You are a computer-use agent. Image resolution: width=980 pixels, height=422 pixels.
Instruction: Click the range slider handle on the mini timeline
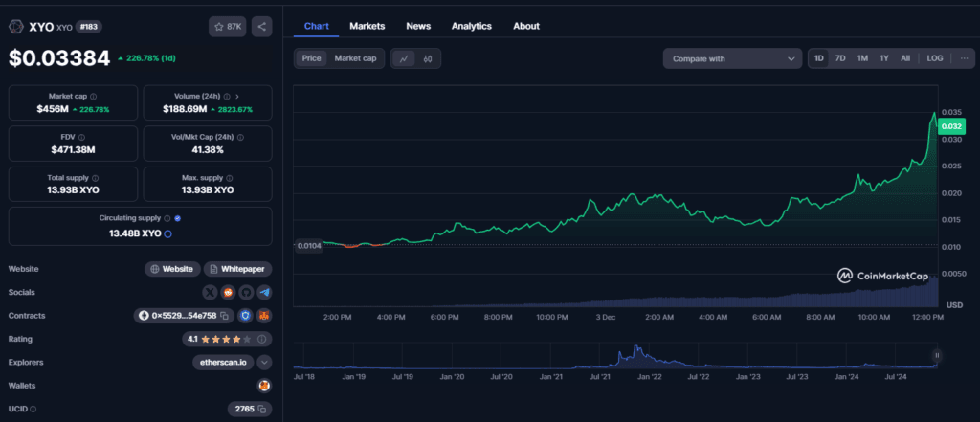(937, 356)
